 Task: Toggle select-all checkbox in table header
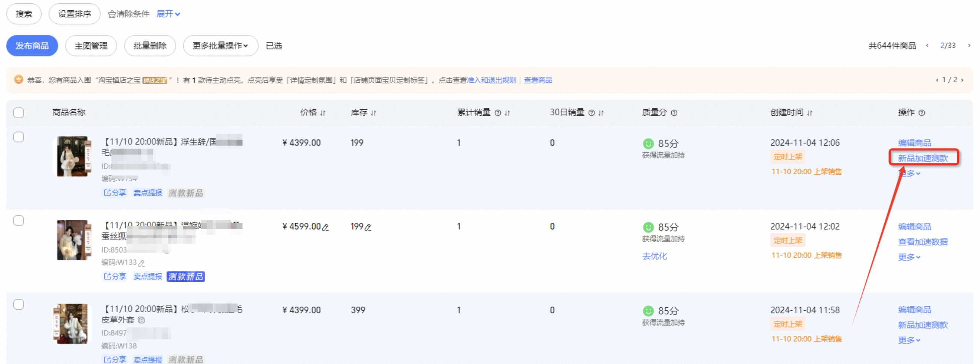(19, 112)
